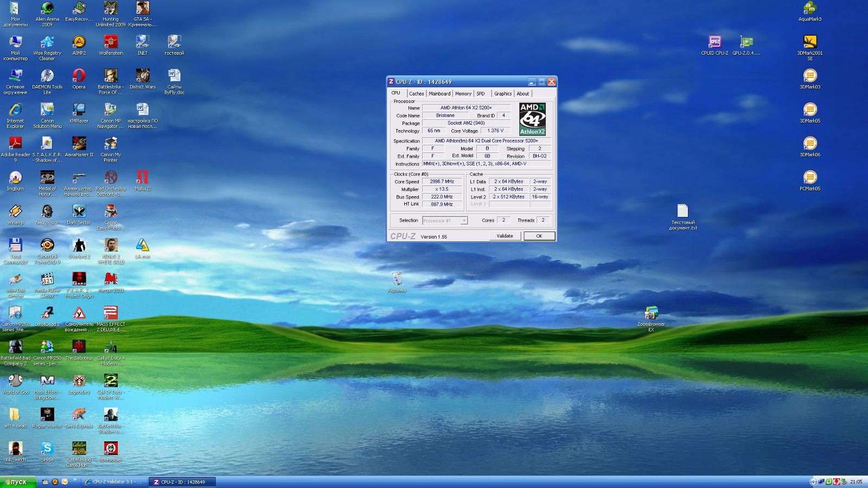Select the ImgBurn desktop icon
This screenshot has height=488, width=868.
click(x=15, y=181)
